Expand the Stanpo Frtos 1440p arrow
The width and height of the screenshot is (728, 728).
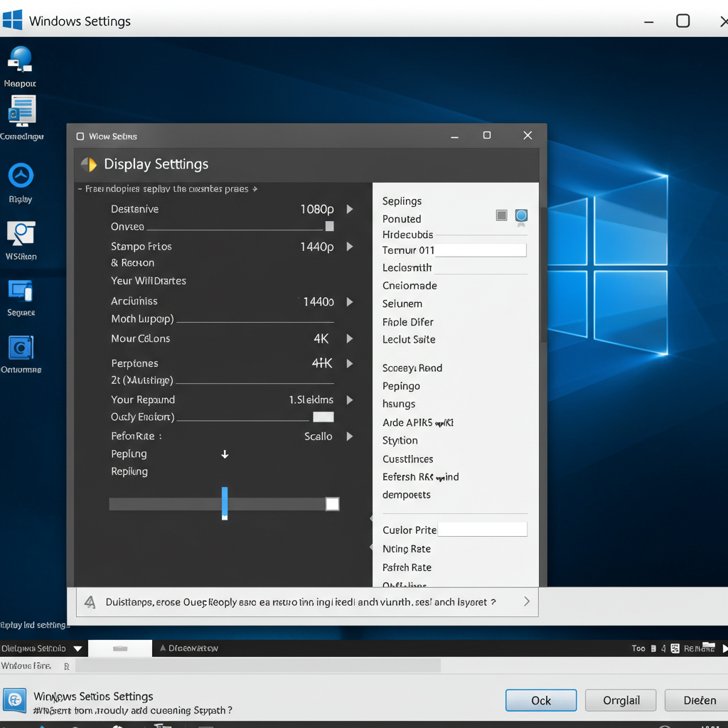[x=350, y=247]
